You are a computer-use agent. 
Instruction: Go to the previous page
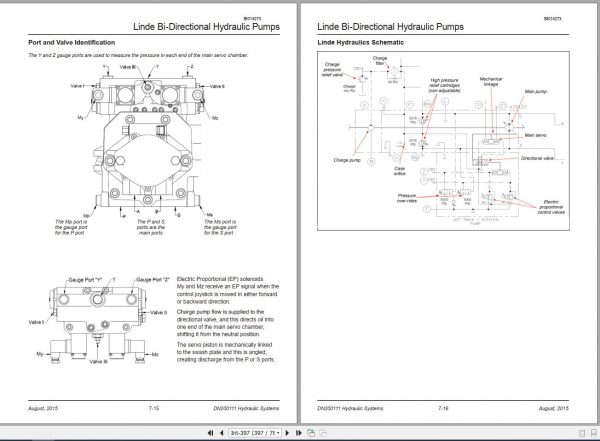click(x=222, y=433)
